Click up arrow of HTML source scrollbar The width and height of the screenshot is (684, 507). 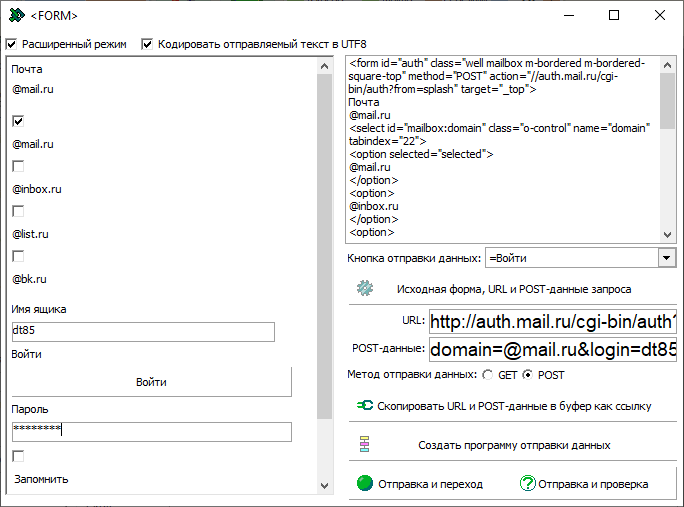pos(667,65)
